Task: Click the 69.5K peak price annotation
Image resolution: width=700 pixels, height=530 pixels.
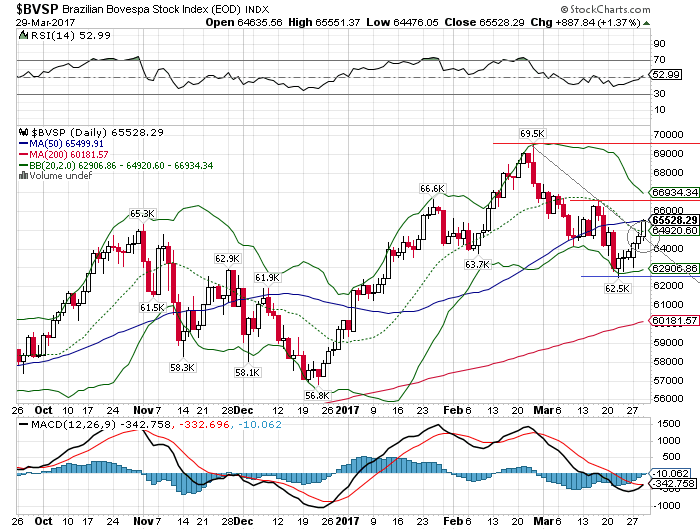Action: [532, 134]
